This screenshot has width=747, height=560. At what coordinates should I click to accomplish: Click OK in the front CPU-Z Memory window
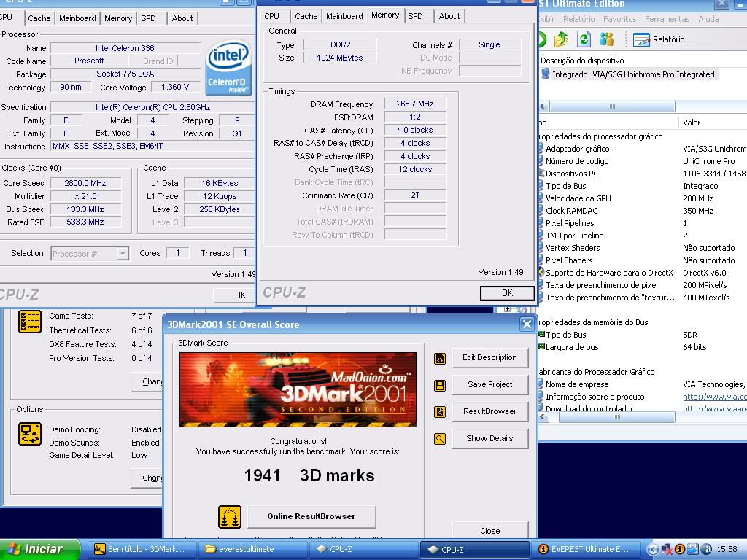[507, 293]
